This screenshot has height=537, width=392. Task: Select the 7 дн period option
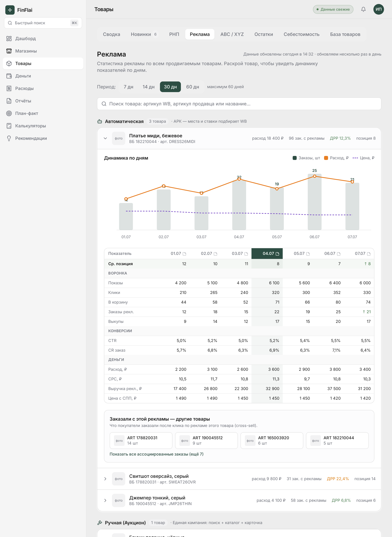(x=128, y=87)
